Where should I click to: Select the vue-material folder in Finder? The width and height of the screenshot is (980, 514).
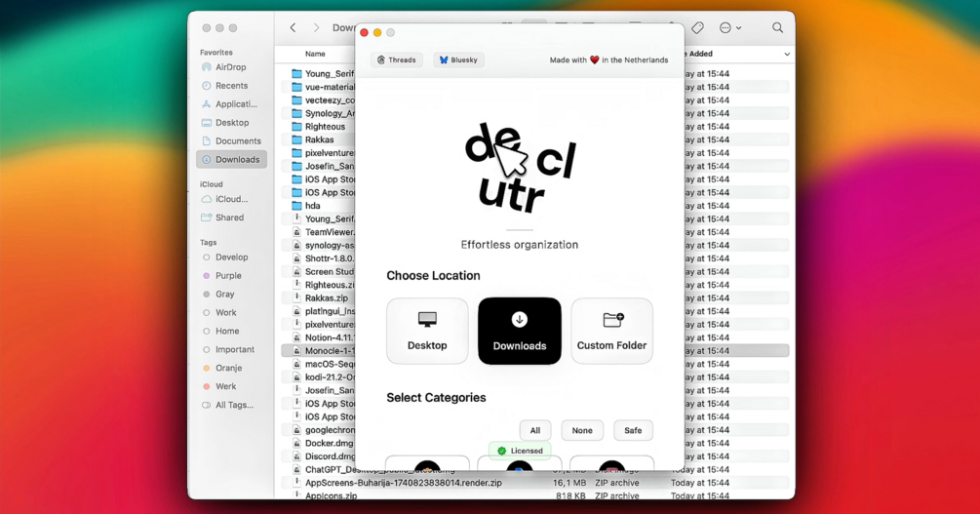[x=323, y=87]
